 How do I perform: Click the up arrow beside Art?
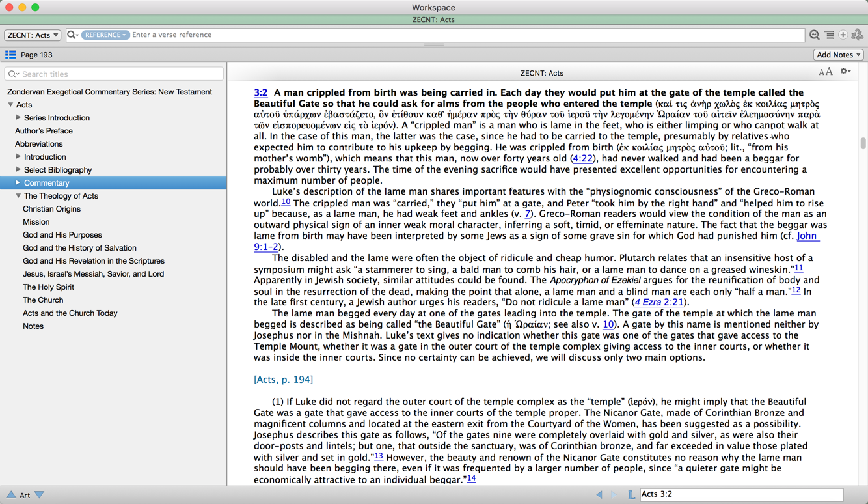click(x=11, y=495)
